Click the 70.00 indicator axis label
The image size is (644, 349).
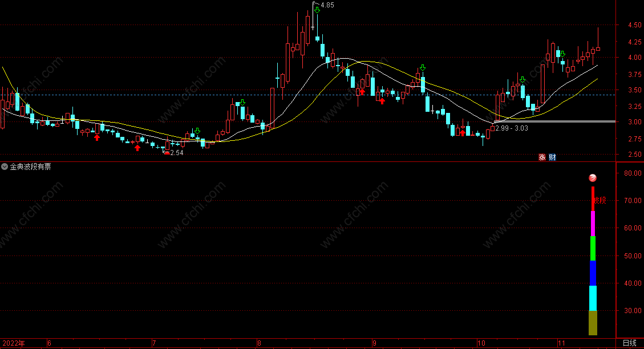point(633,200)
